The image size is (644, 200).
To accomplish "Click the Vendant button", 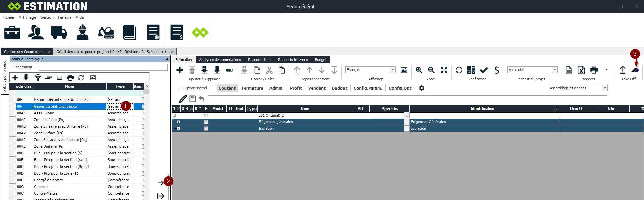I will 317,88.
